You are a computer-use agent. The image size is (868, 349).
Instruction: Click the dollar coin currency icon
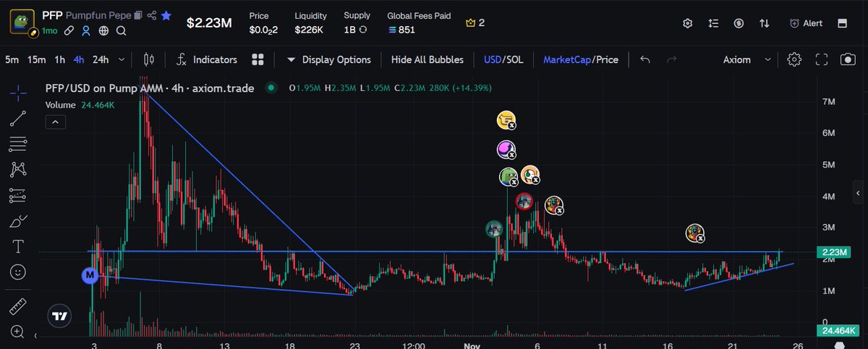[739, 23]
